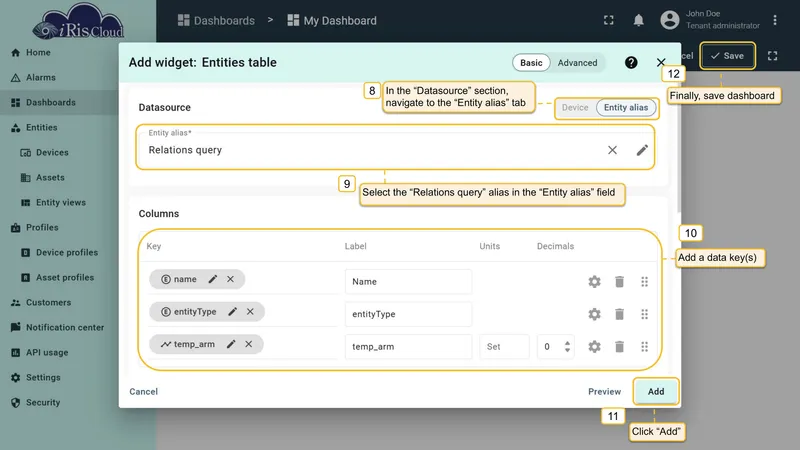The width and height of the screenshot is (800, 450).
Task: Open Device profiles in sidebar
Action: [59, 253]
